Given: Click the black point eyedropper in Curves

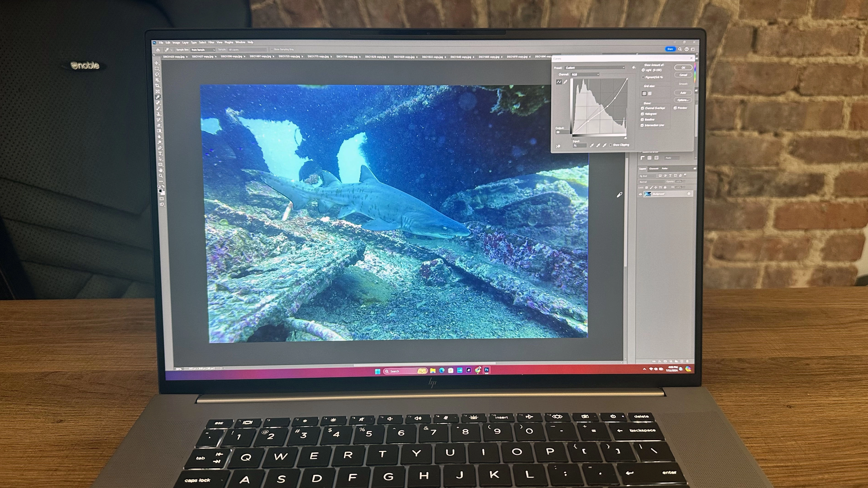Looking at the screenshot, I should [592, 145].
